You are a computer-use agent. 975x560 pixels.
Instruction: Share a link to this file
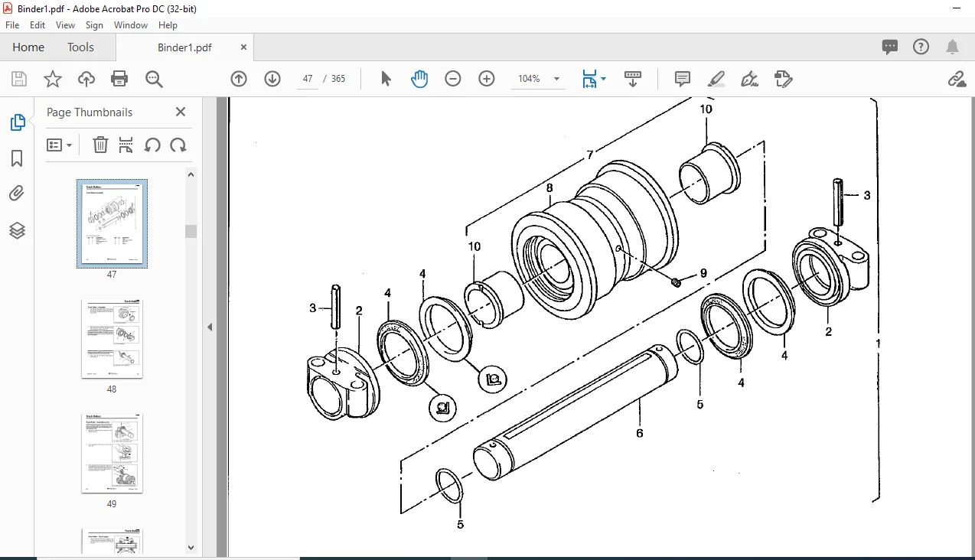[957, 79]
